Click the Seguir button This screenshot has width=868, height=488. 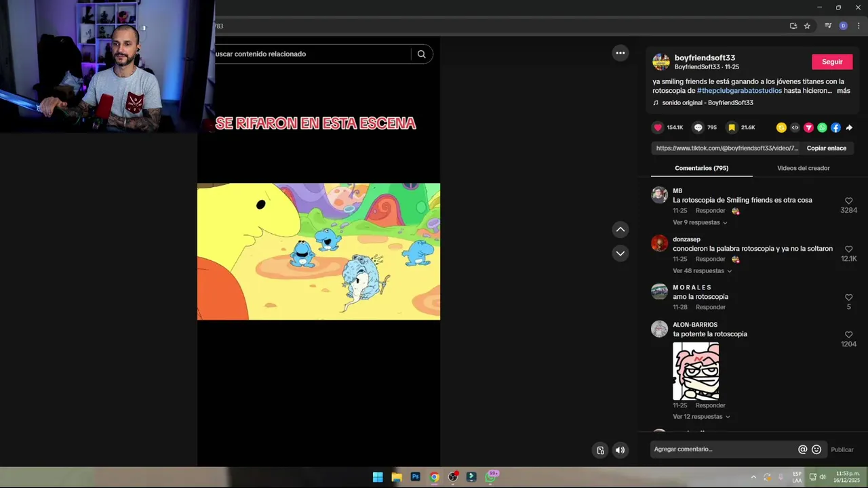tap(832, 62)
